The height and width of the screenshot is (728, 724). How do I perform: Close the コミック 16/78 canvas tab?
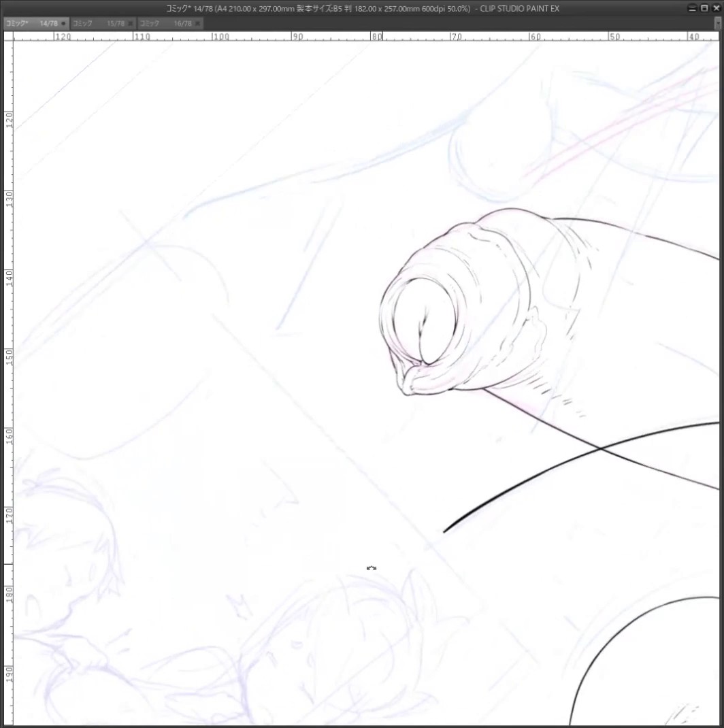(x=198, y=23)
